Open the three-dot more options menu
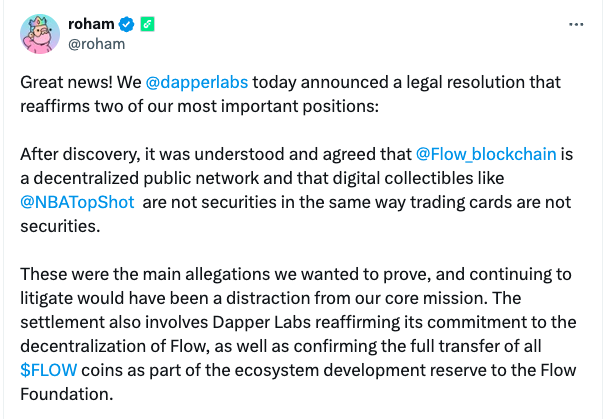The height and width of the screenshot is (419, 606). [576, 25]
